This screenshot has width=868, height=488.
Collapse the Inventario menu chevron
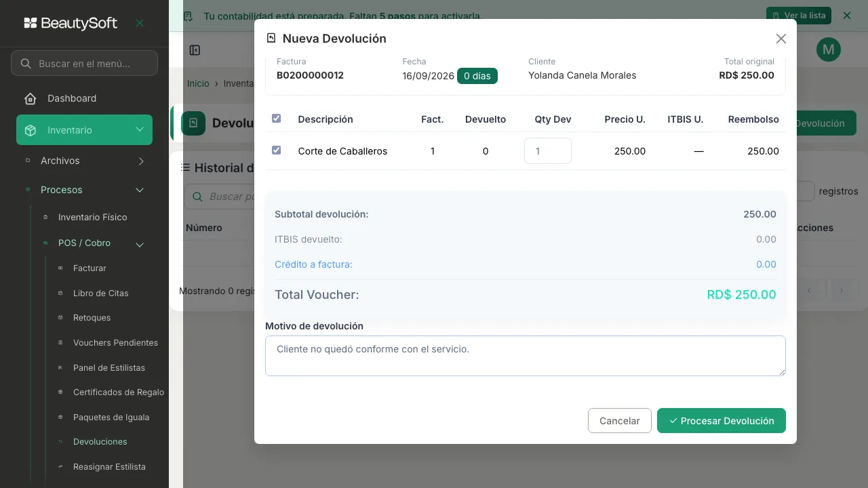[x=140, y=129]
